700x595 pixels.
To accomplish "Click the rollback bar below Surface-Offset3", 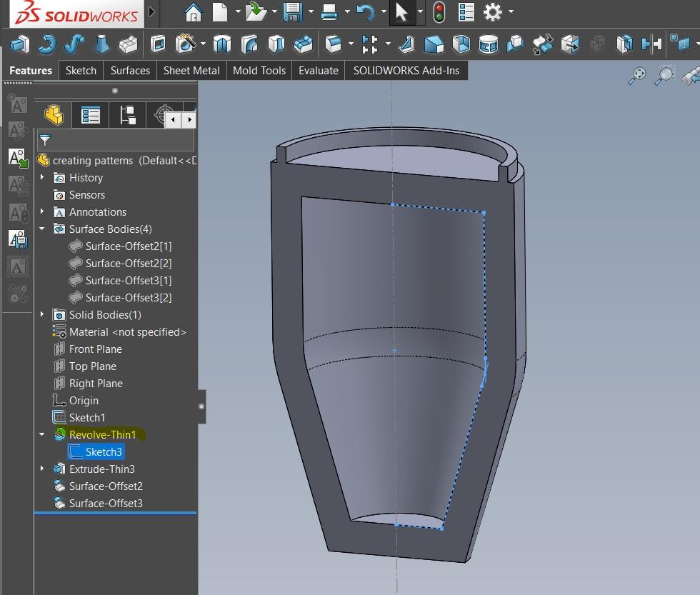I will coord(115,513).
